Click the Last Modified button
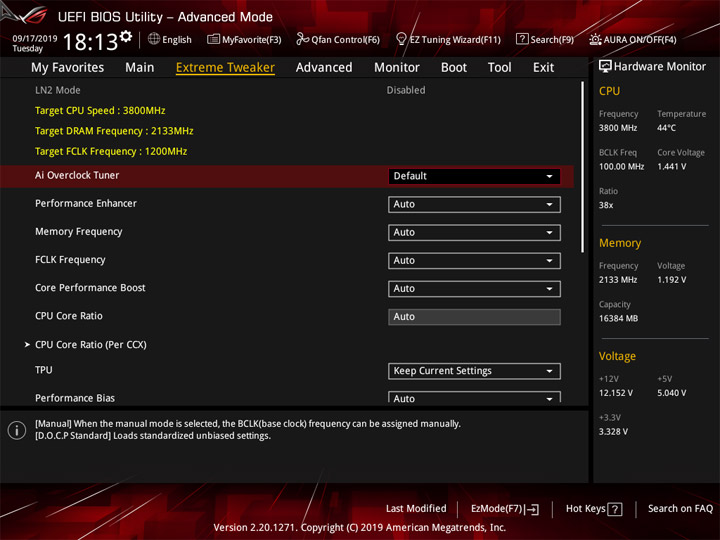720x540 pixels. pos(416,508)
